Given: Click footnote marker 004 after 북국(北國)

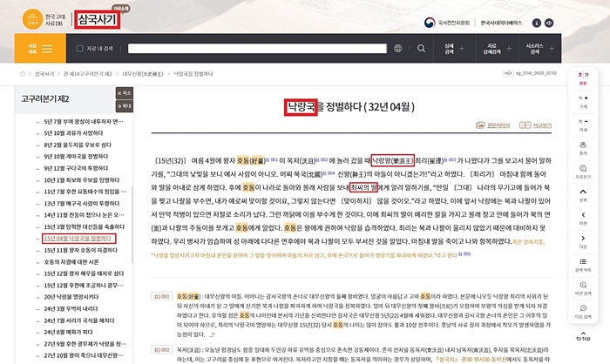Looking at the screenshot, I should (329, 173).
